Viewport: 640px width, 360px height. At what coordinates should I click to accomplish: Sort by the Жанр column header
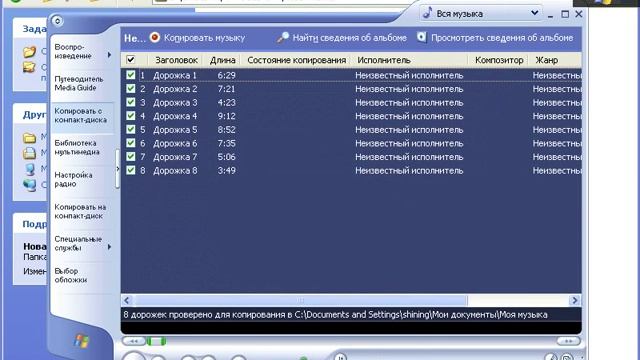click(x=555, y=60)
